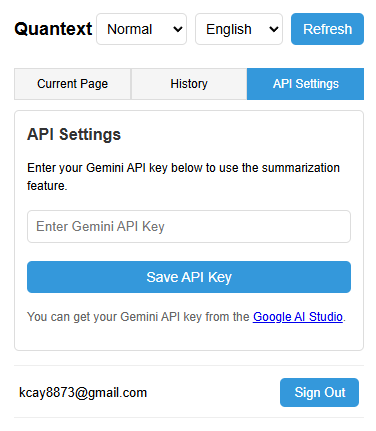The image size is (376, 431).
Task: Click the blue Refresh button
Action: click(327, 29)
